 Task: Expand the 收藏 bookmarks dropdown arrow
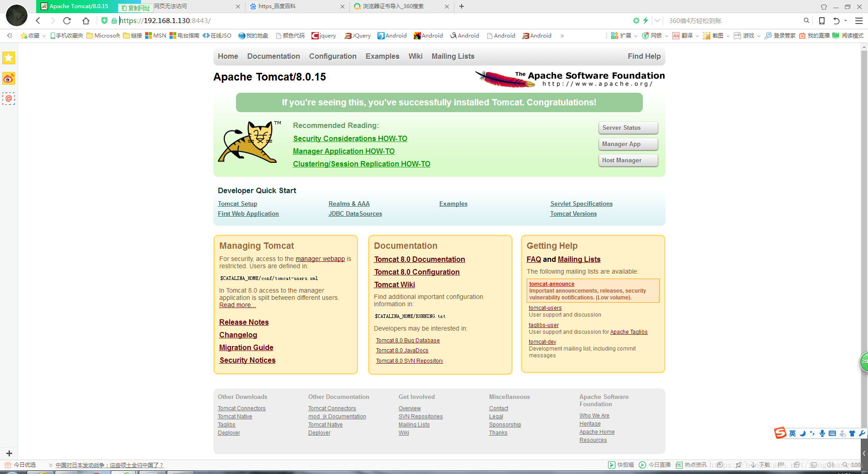pyautogui.click(x=44, y=36)
